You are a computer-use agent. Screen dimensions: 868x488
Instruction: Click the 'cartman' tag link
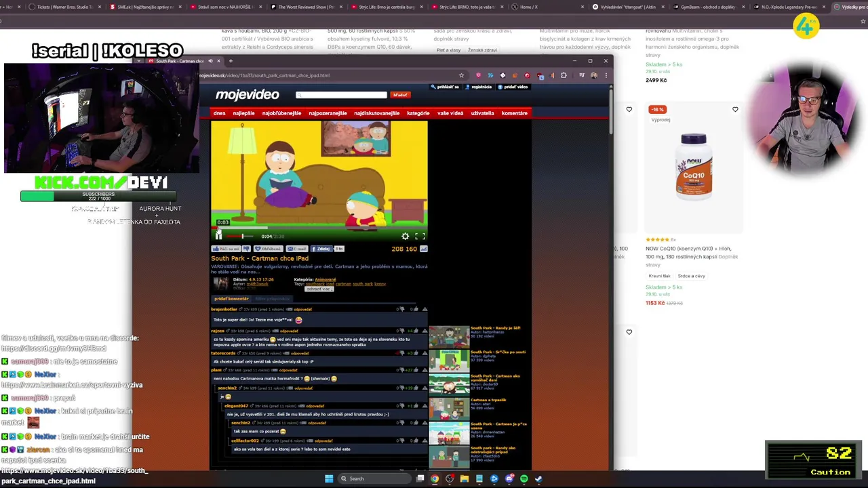coord(343,284)
